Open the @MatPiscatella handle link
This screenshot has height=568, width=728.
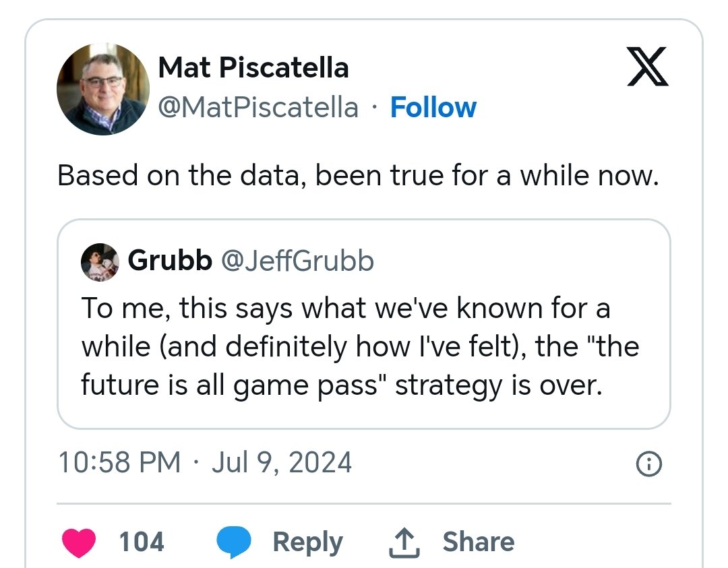[258, 107]
